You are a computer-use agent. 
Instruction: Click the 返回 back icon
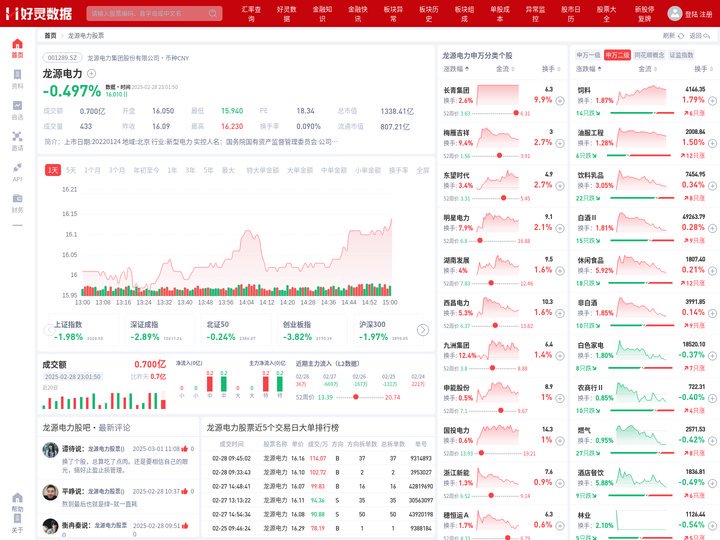click(x=707, y=36)
